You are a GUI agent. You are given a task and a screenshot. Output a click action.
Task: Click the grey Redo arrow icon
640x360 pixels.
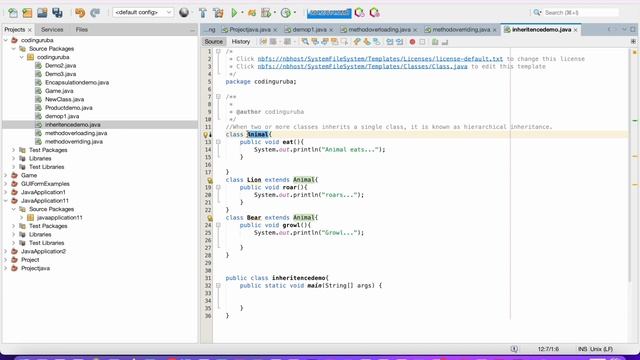(95, 13)
